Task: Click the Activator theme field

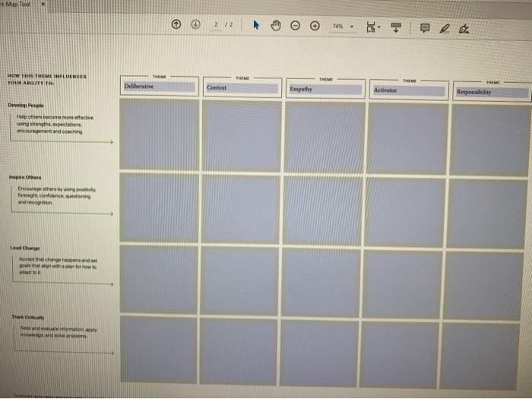Action: point(409,90)
